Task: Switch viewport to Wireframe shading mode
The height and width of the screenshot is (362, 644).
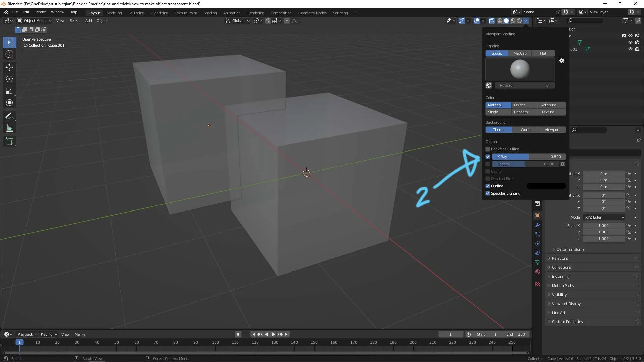Action: pyautogui.click(x=500, y=20)
